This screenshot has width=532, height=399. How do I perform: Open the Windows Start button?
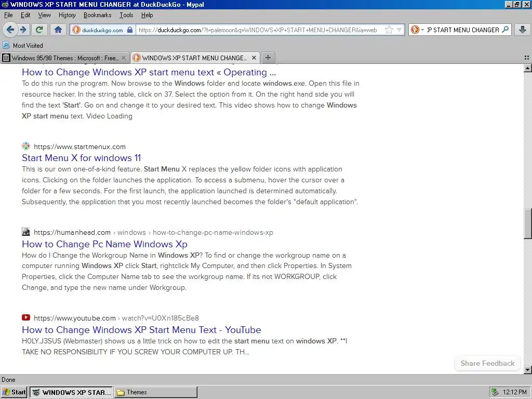(14, 392)
